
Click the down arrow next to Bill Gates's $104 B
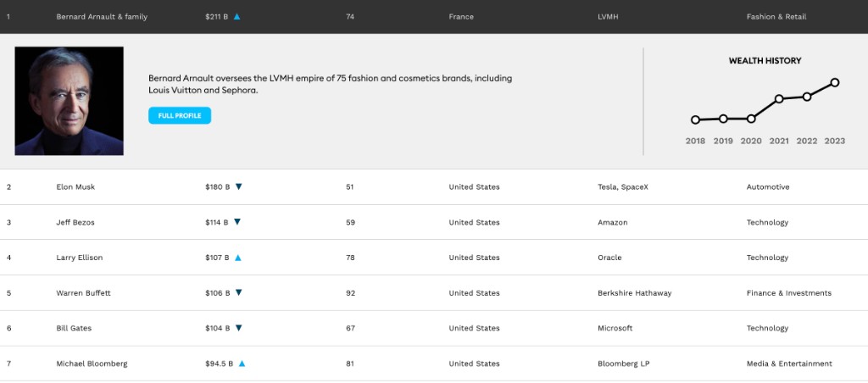click(x=238, y=328)
